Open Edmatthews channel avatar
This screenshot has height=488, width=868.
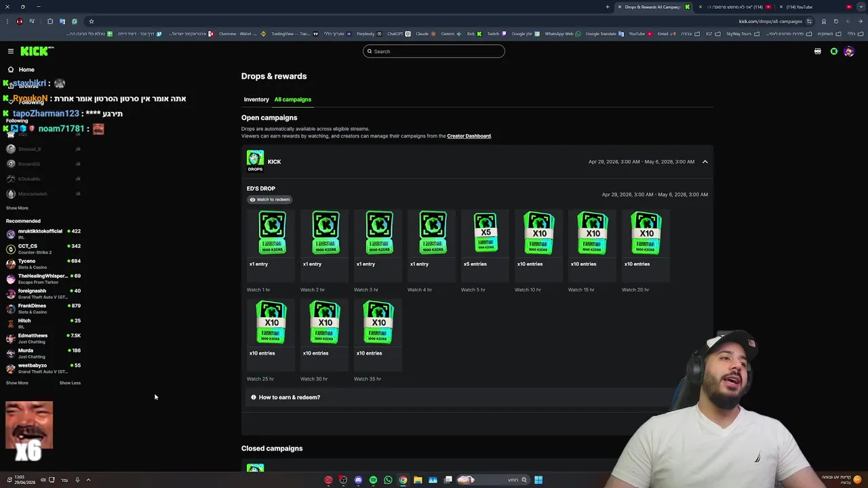[11, 338]
